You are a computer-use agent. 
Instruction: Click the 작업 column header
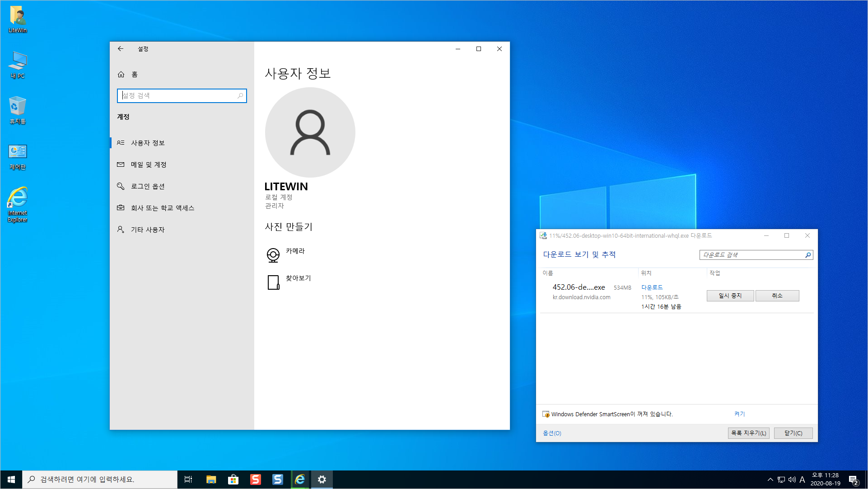click(715, 273)
